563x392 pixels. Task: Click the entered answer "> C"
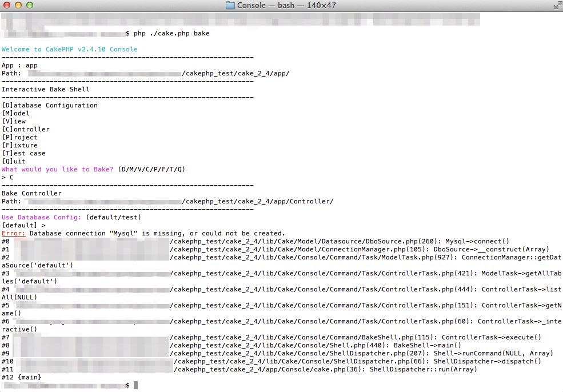tap(8, 177)
